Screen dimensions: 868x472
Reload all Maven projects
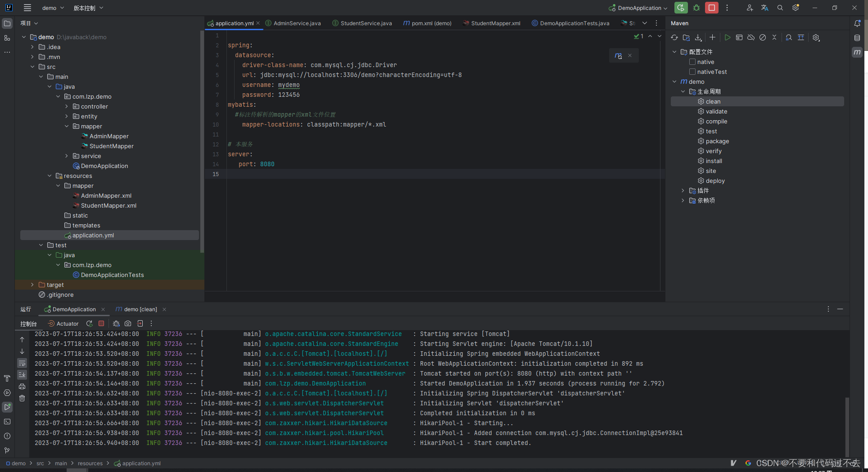pos(674,37)
